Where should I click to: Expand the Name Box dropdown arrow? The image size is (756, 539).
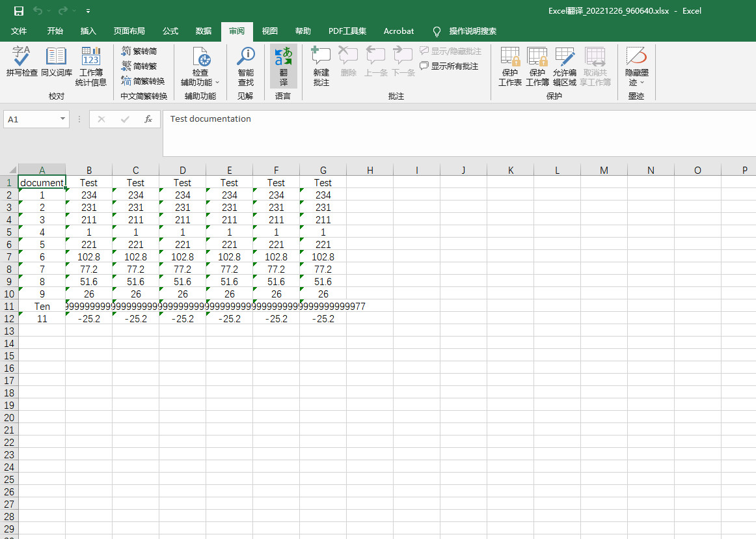click(x=63, y=119)
